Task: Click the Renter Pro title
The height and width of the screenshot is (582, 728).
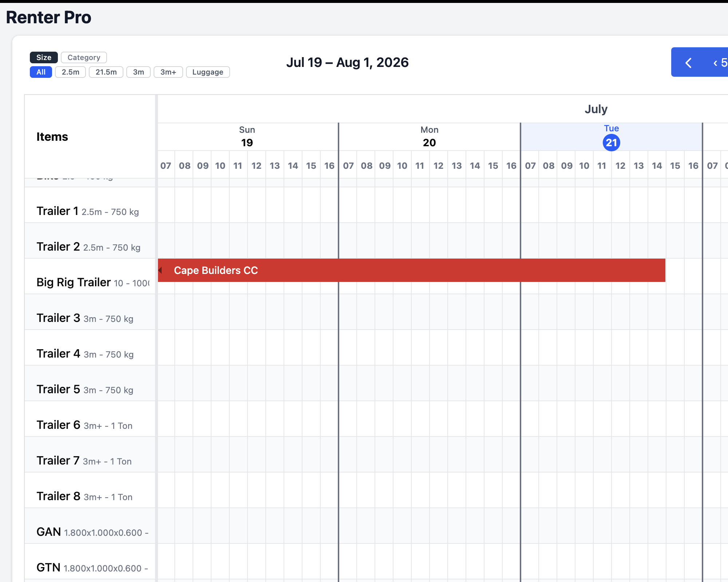Action: click(x=48, y=17)
